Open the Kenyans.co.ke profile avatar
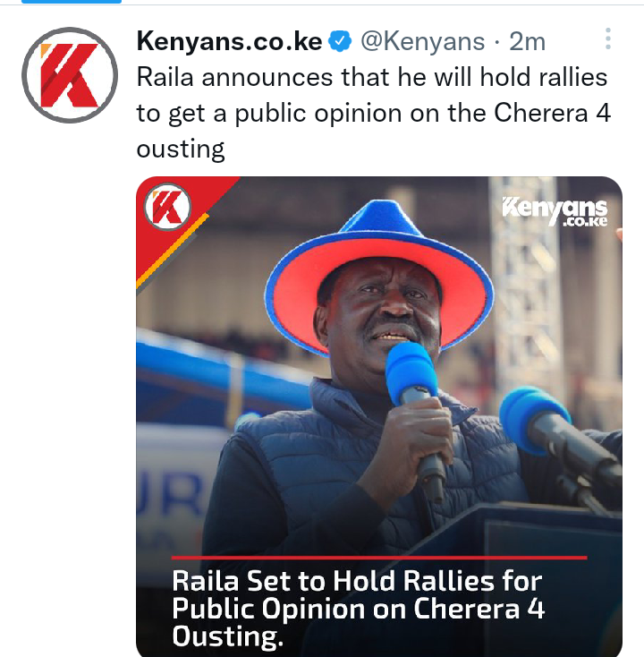644x657 pixels. point(70,75)
